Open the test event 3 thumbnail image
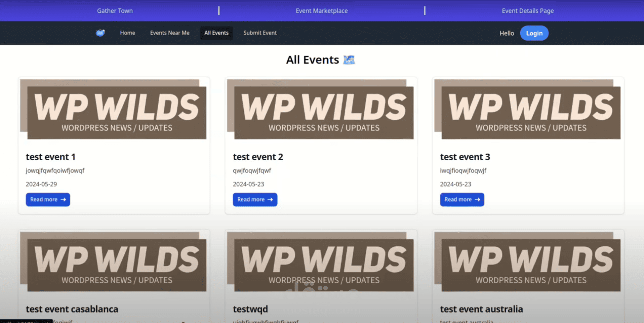 tap(527, 109)
